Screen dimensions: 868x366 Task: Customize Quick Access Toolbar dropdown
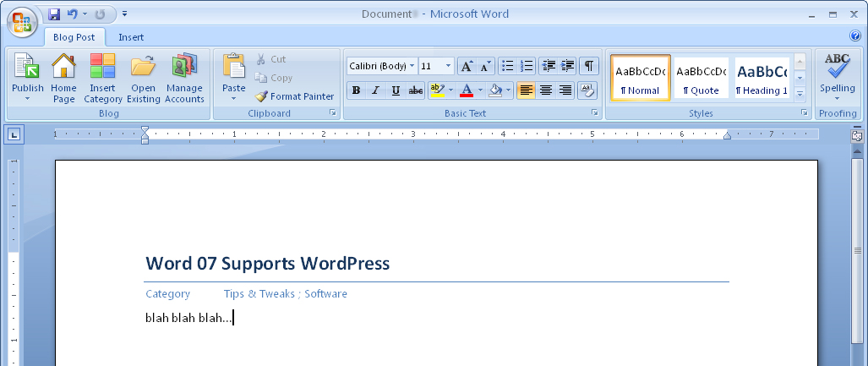coord(124,14)
